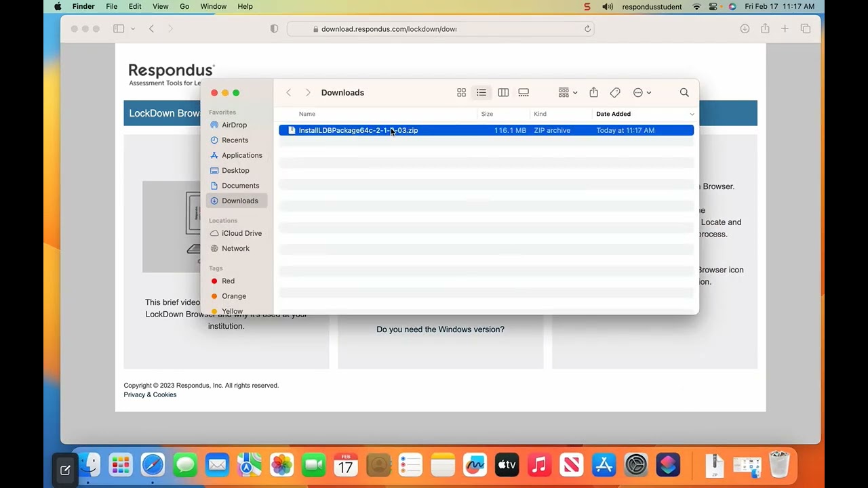
Task: Open System Settings from the Dock
Action: click(x=636, y=465)
